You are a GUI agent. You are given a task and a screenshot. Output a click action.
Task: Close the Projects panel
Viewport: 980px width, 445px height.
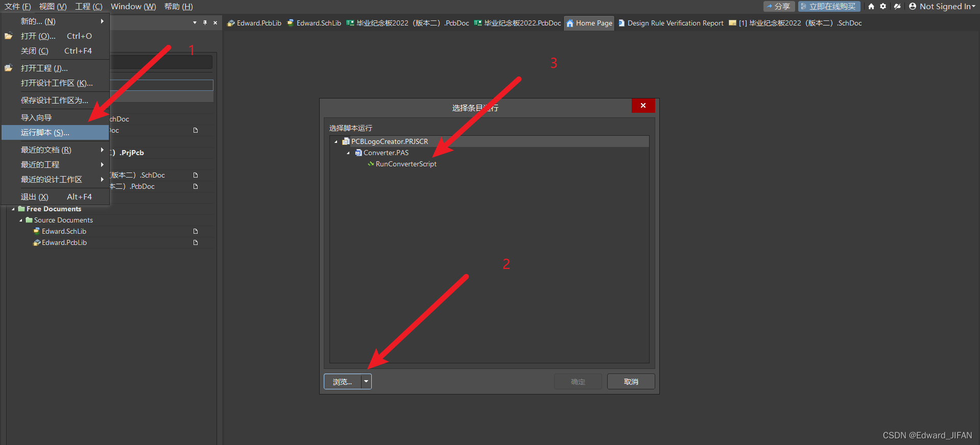(215, 23)
